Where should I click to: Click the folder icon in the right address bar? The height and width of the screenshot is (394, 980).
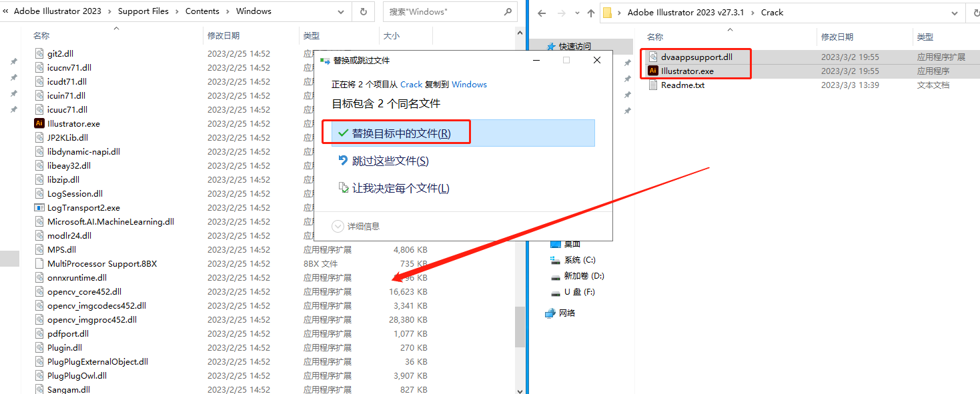(x=606, y=12)
